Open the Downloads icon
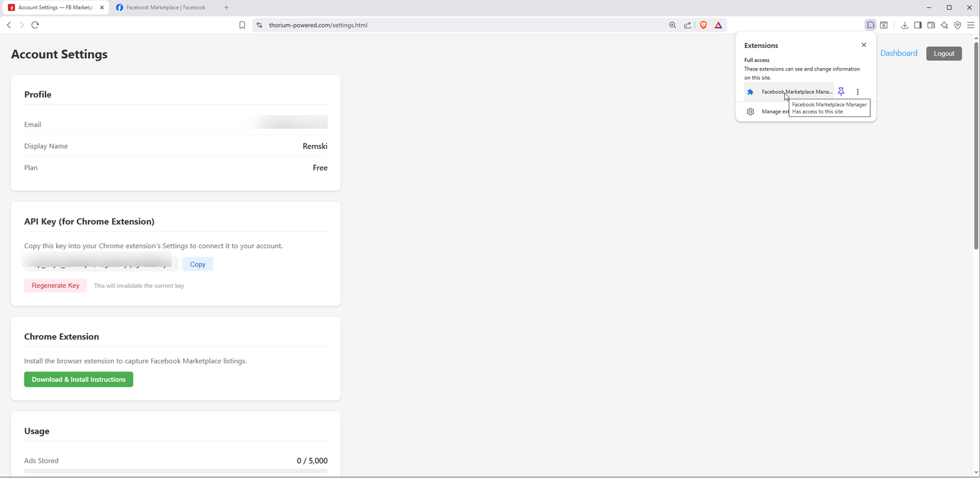Viewport: 980px width, 478px height. click(x=905, y=25)
